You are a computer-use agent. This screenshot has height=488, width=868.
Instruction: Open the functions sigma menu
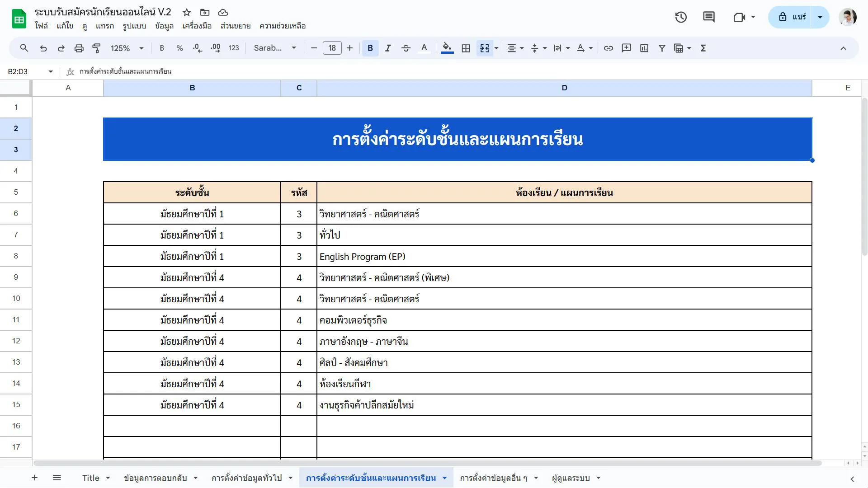(x=703, y=48)
